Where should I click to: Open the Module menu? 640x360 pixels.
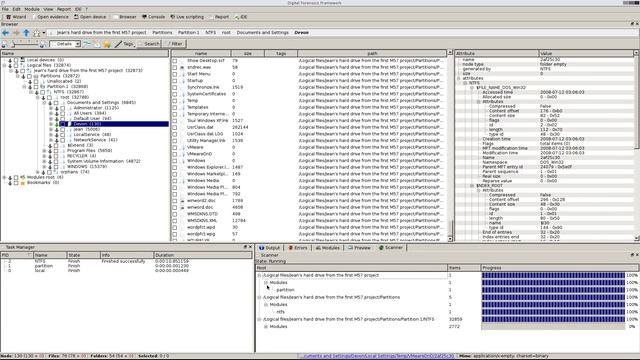pos(32,9)
